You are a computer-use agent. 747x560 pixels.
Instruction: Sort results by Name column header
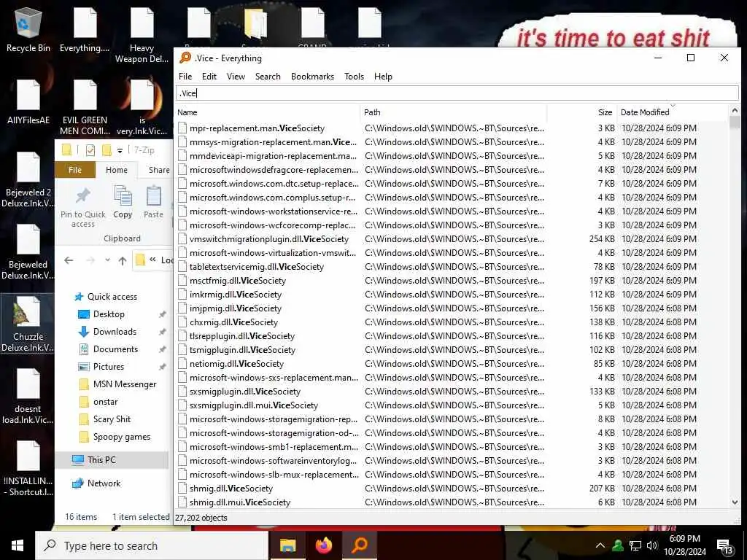click(x=268, y=112)
